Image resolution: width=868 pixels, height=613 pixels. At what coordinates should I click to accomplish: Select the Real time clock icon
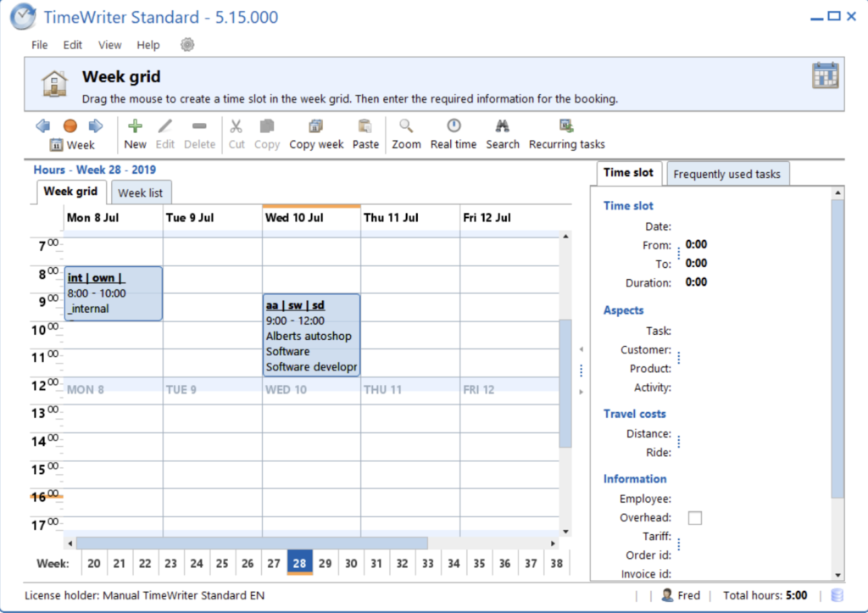453,126
